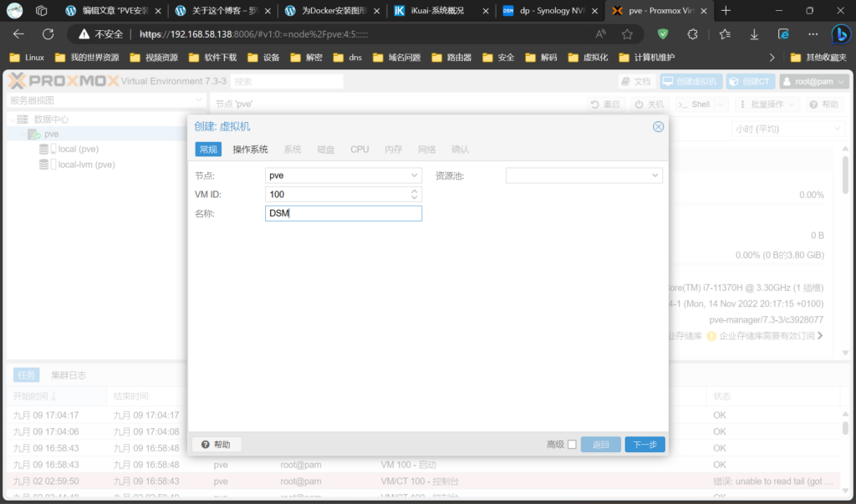Open the resource pool (资源池) dropdown
The width and height of the screenshot is (856, 504).
click(655, 176)
